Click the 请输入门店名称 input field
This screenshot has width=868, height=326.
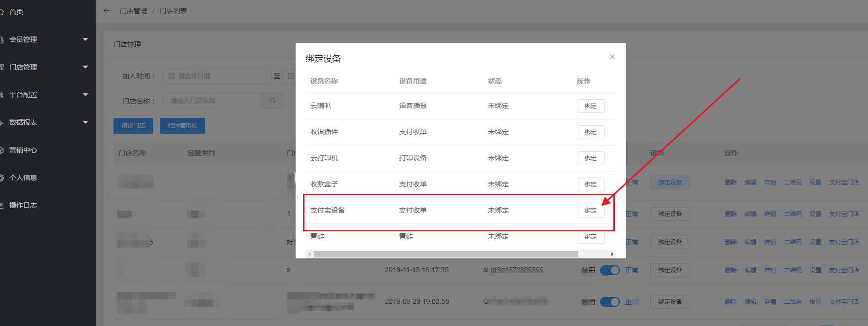coord(212,101)
